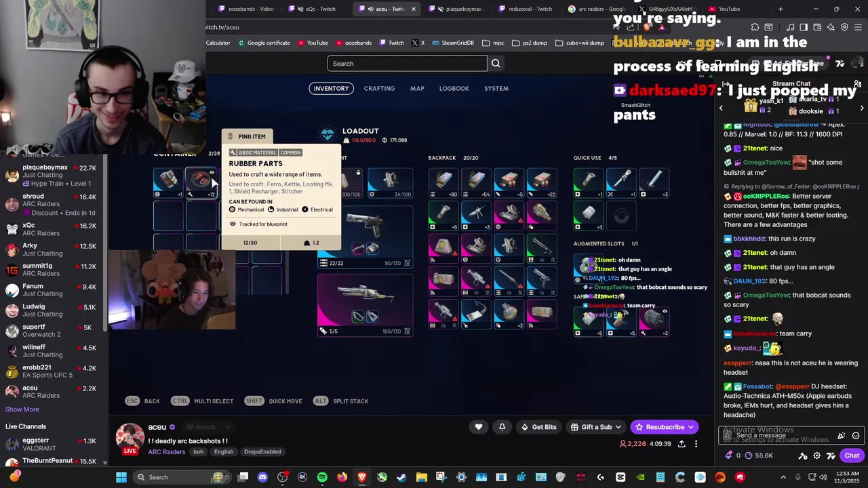This screenshot has width=868, height=488.
Task: Open Brave wallet icon in toolbar
Action: (x=817, y=27)
